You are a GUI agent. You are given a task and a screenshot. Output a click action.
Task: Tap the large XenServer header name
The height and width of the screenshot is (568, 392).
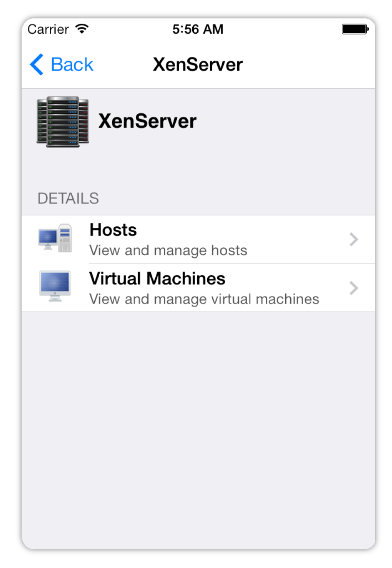(x=147, y=121)
